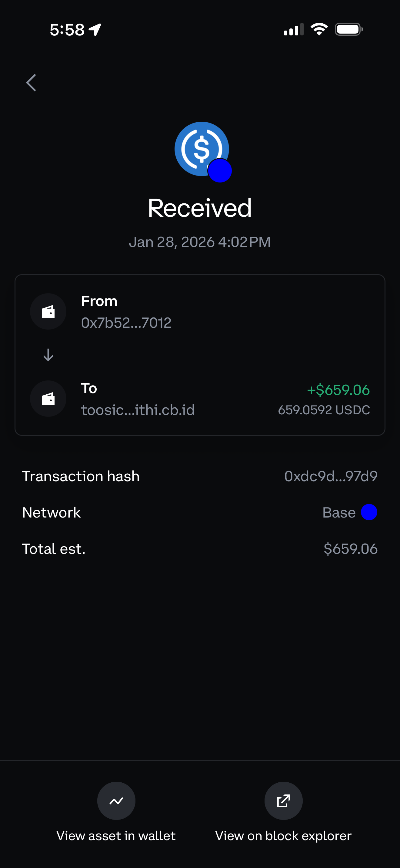The height and width of the screenshot is (868, 400).
Task: Tap the View on block explorer label
Action: 283,836
